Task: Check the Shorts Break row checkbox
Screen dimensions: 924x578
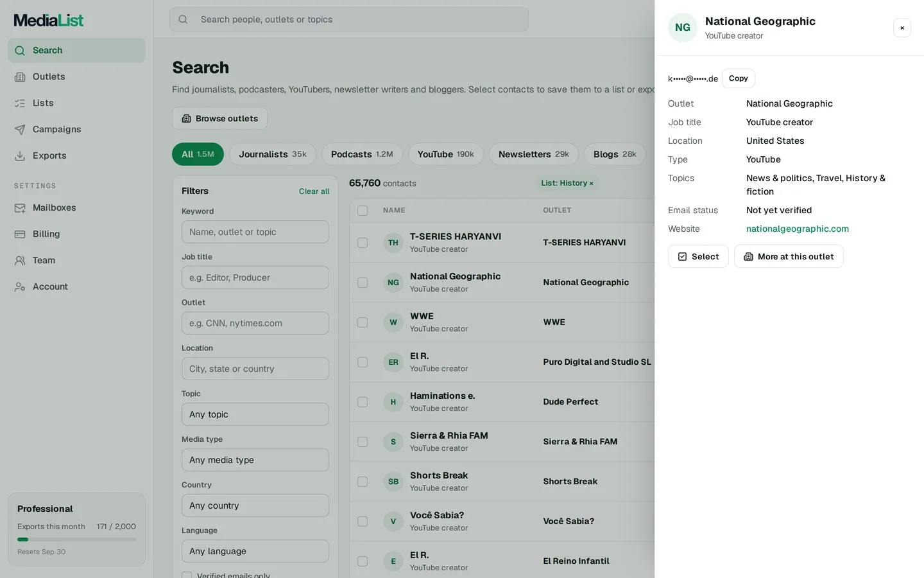Action: (x=363, y=482)
